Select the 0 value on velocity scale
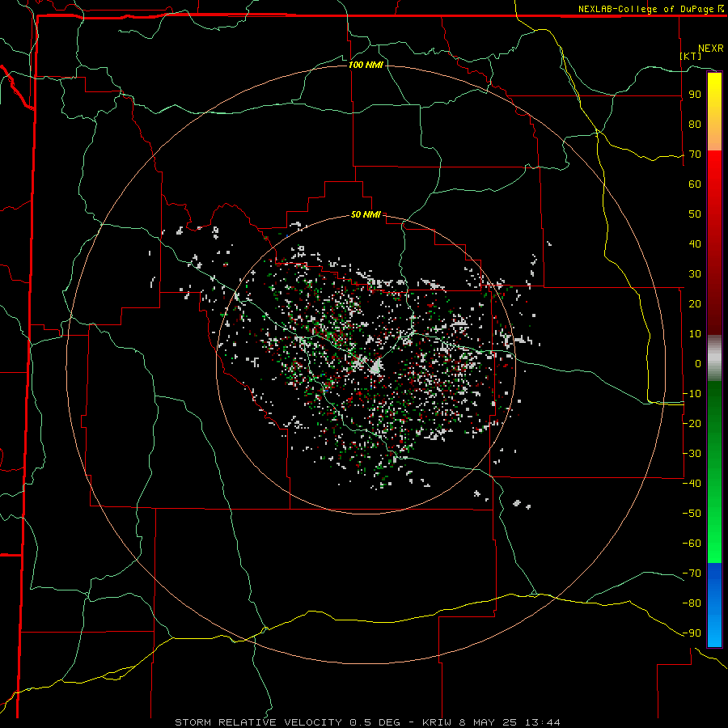Image resolution: width=728 pixels, height=728 pixels. pos(698,363)
